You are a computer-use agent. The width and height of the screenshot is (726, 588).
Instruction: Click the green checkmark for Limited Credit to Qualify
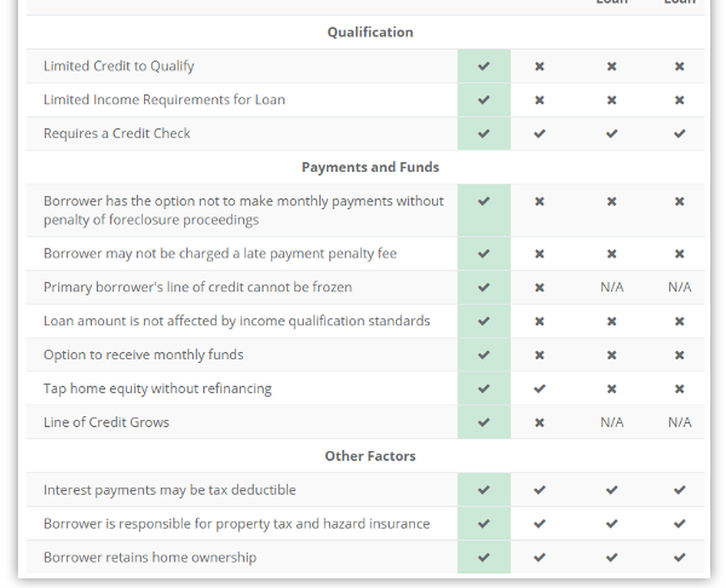click(484, 66)
